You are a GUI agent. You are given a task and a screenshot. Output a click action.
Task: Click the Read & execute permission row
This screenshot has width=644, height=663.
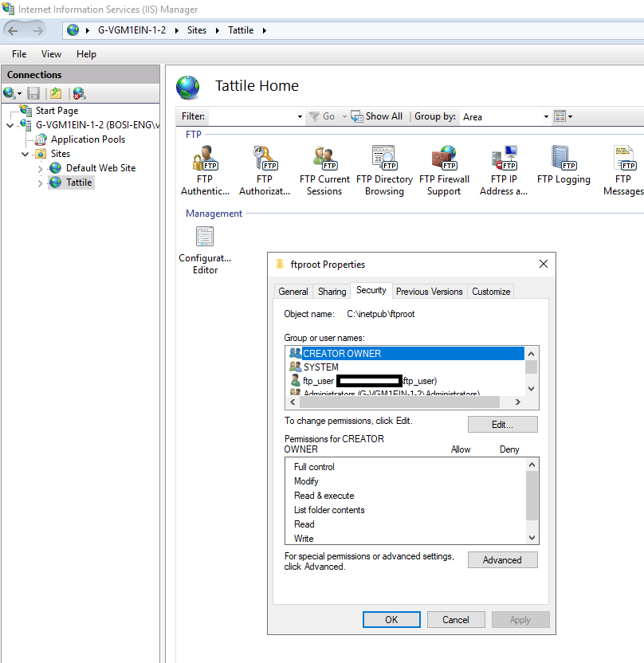pyautogui.click(x=406, y=496)
